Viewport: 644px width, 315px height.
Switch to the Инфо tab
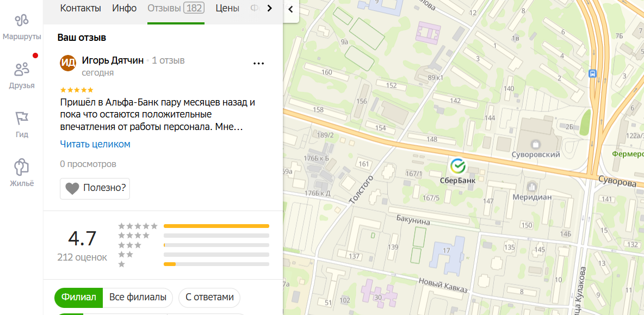click(x=125, y=8)
